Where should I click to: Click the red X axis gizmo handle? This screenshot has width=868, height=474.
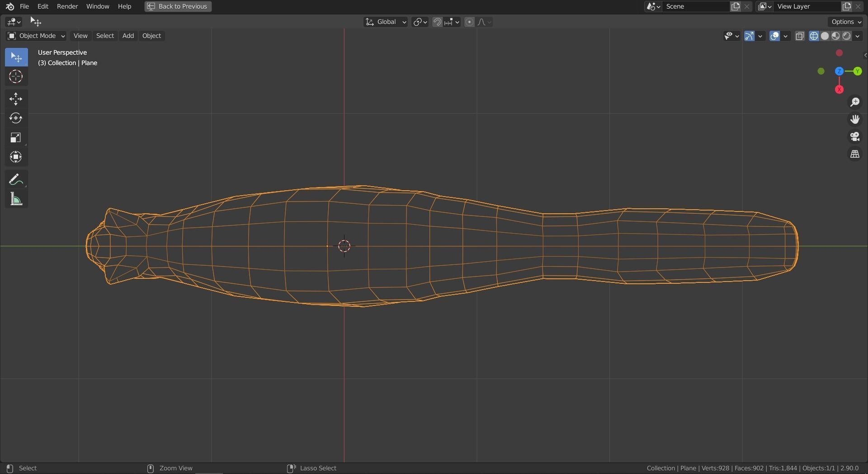tap(839, 89)
